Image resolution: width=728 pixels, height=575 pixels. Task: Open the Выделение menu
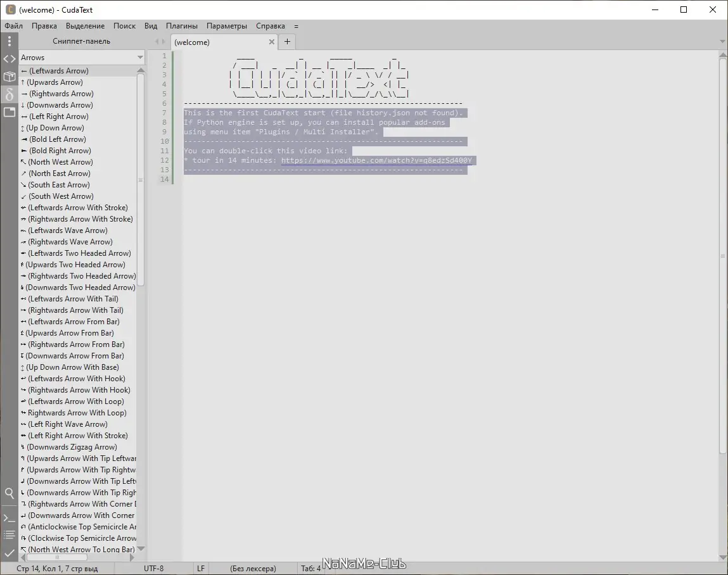click(x=85, y=26)
